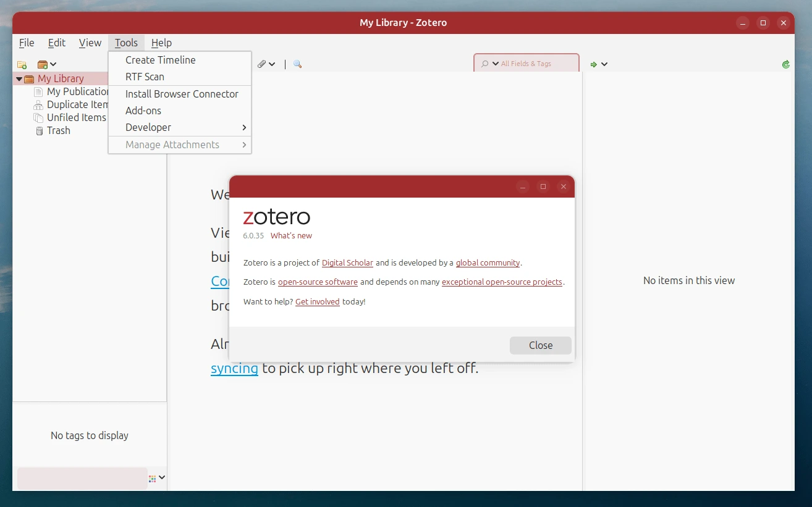Screen dimensions: 812x507
Task: Follow the "What's new" link
Action: [x=291, y=235]
